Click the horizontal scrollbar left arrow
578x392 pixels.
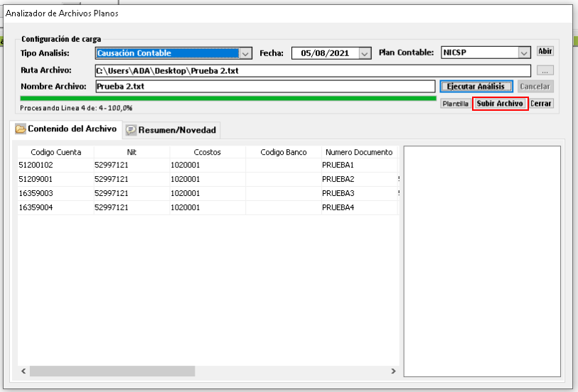coord(23,371)
